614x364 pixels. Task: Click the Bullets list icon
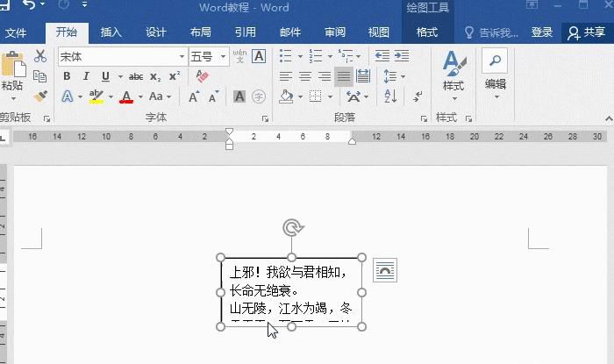click(x=286, y=56)
